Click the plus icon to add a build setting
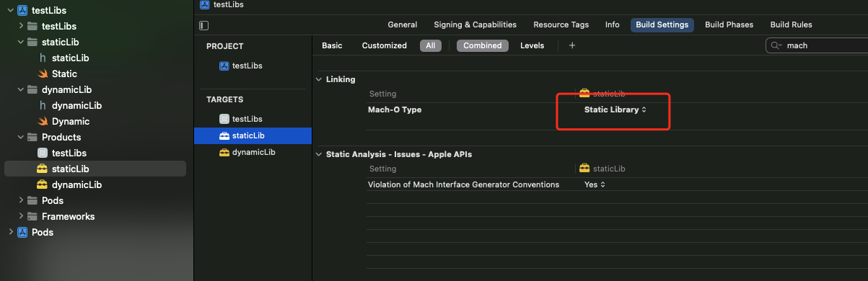This screenshot has height=281, width=868. coord(572,45)
